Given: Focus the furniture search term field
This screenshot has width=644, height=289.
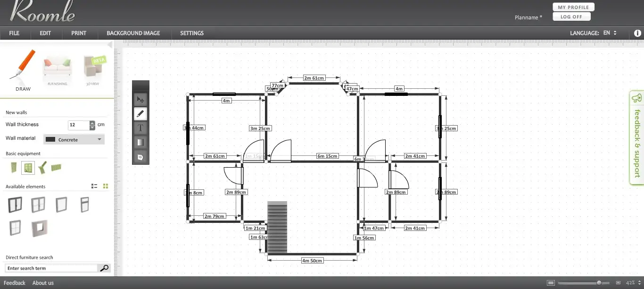Looking at the screenshot, I should click(52, 268).
